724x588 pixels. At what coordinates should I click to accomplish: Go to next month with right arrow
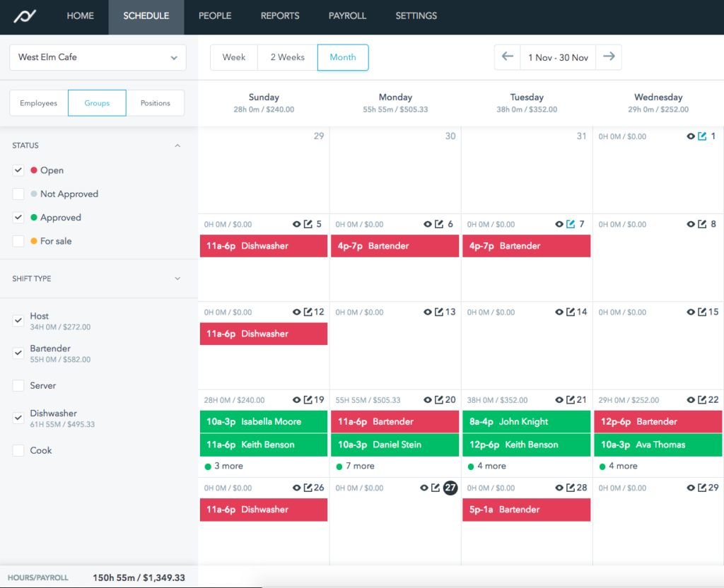609,57
